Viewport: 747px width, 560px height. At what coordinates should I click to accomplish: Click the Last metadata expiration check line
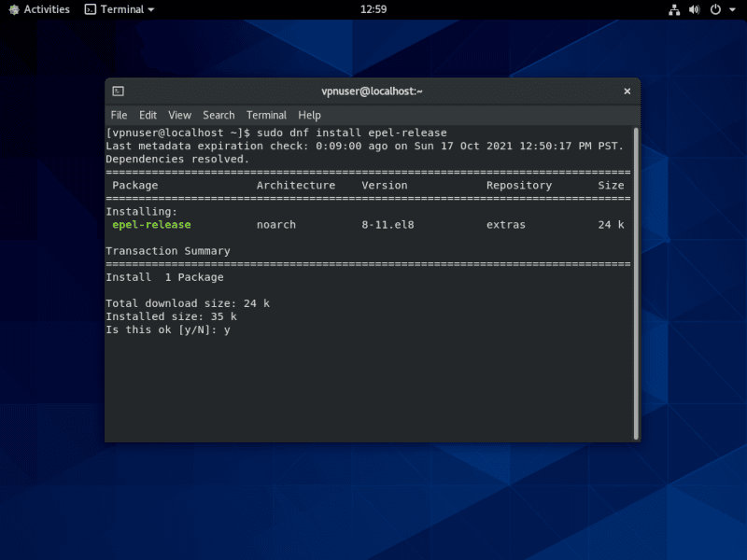tap(364, 147)
